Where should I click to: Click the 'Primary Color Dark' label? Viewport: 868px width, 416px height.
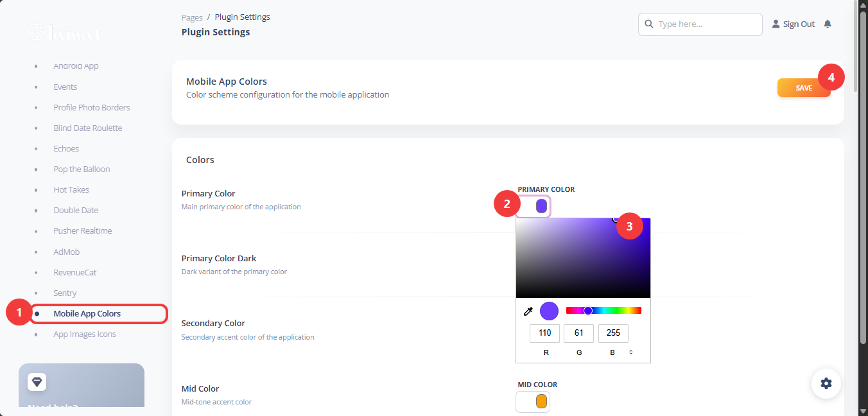219,258
